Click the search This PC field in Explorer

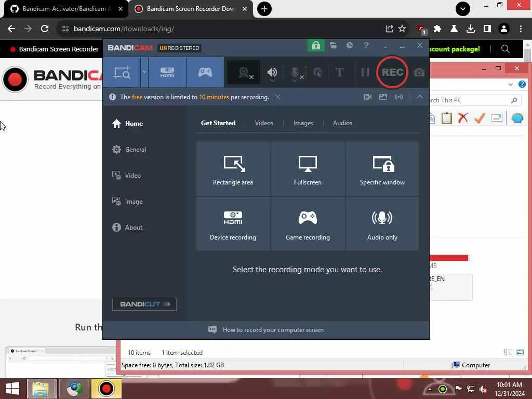tap(475, 100)
